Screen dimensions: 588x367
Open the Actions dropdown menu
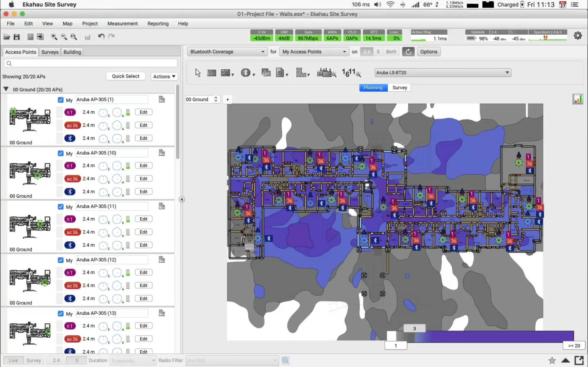point(164,76)
